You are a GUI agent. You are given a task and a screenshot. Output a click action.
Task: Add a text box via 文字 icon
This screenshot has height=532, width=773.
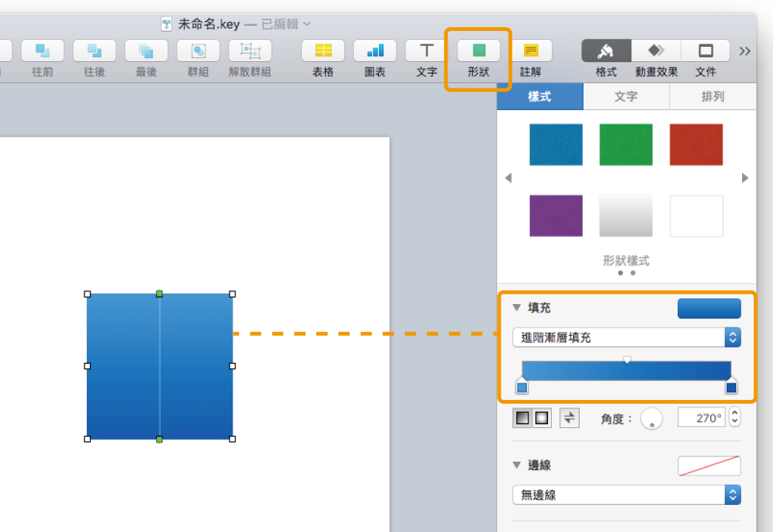pos(427,51)
